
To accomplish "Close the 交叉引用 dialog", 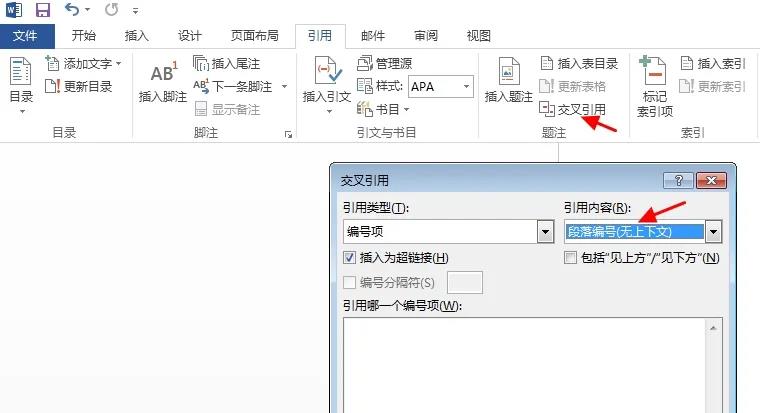I will pos(711,181).
